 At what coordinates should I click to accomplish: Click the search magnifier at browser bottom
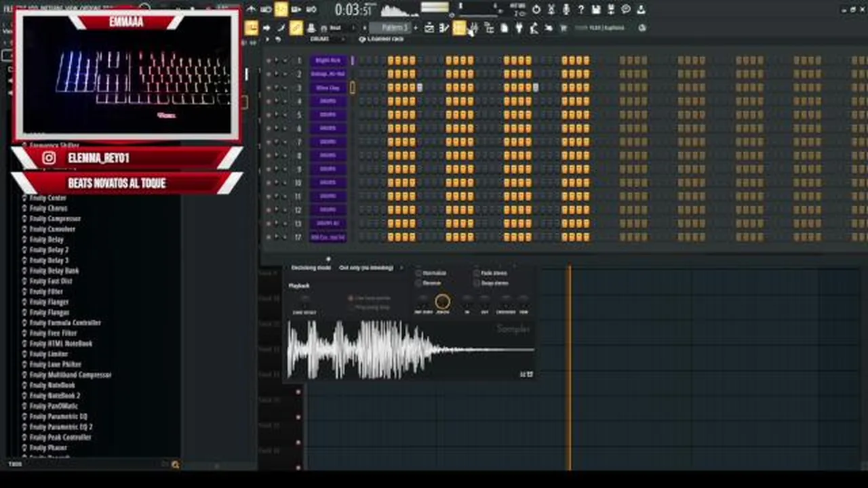[x=175, y=464]
